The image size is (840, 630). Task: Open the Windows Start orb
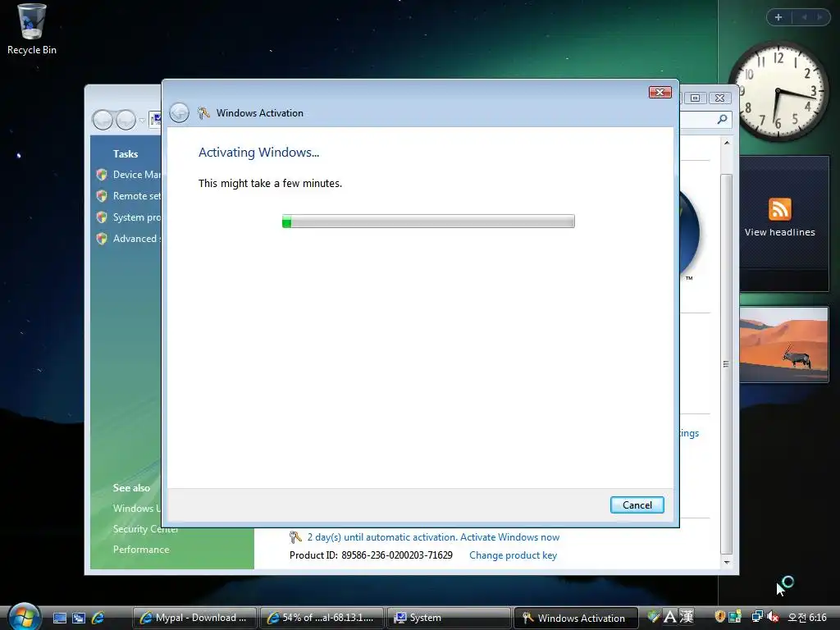24,616
